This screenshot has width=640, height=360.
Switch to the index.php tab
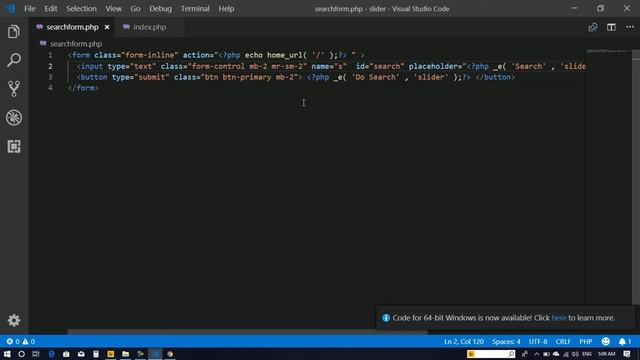149,27
